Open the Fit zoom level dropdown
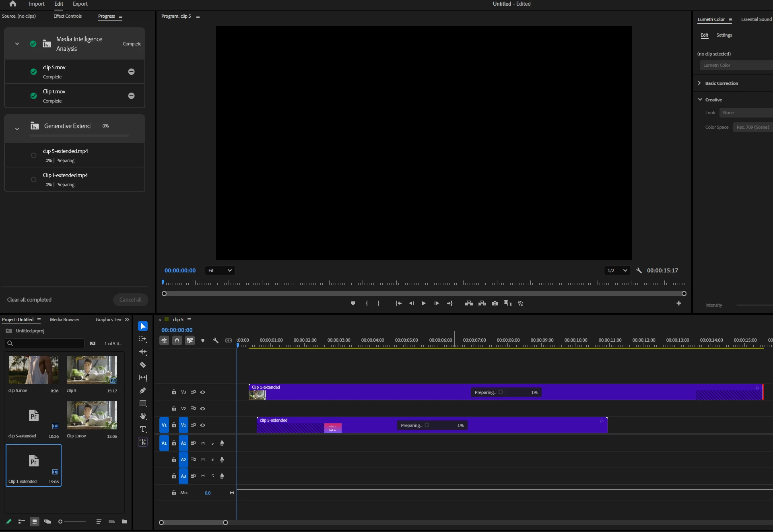The height and width of the screenshot is (532, 773). [220, 270]
